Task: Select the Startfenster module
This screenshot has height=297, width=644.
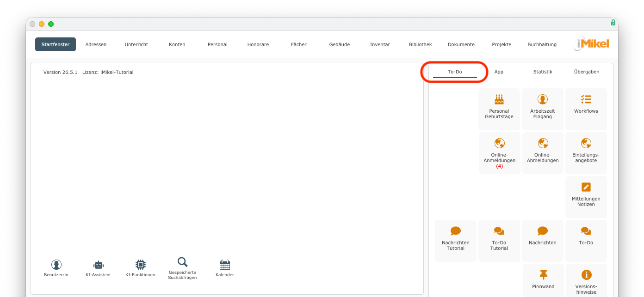Action: click(56, 44)
